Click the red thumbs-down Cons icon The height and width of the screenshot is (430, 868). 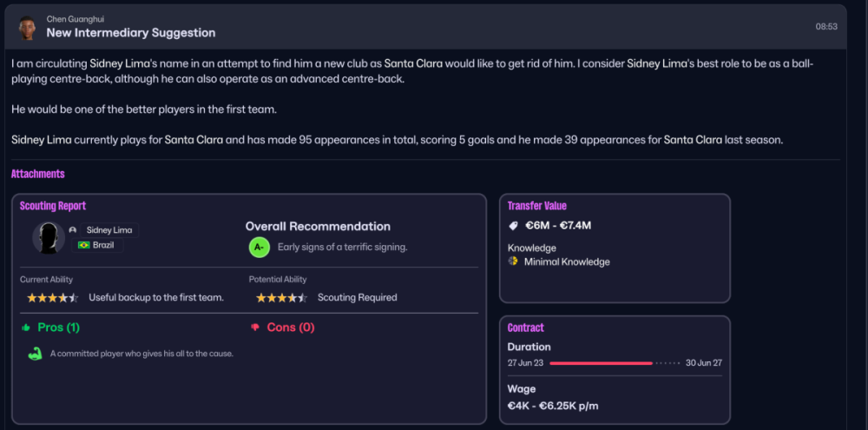click(x=255, y=327)
